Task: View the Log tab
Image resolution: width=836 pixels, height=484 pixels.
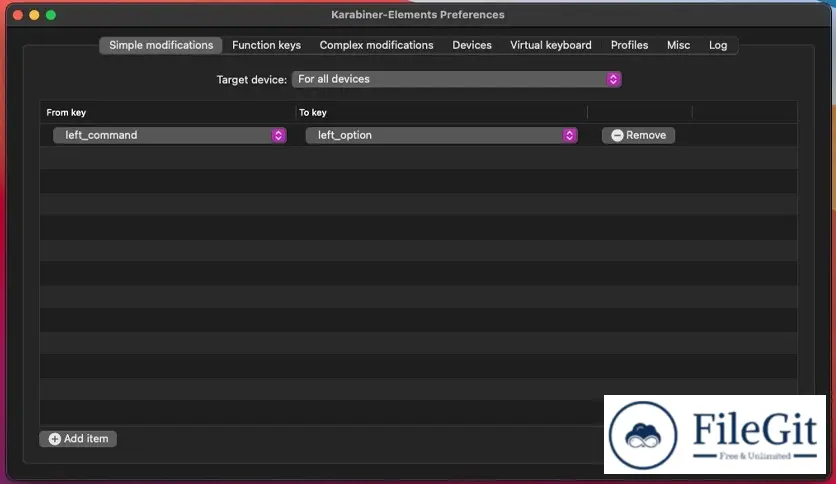Action: (718, 45)
